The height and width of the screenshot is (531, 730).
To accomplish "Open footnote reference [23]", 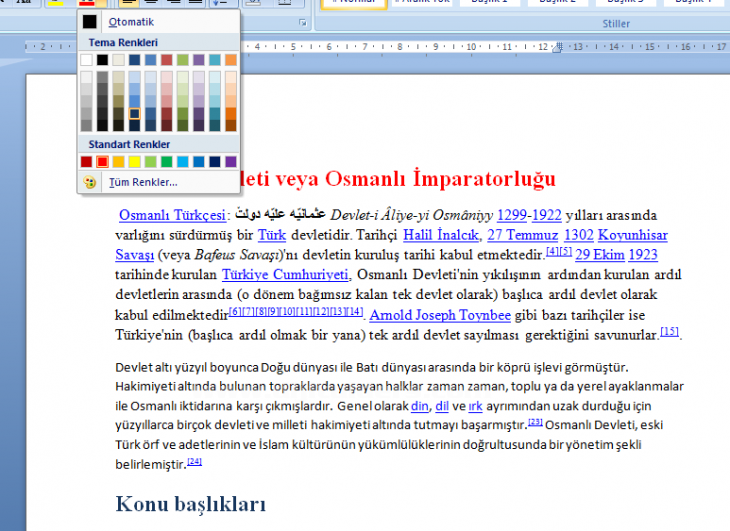I will coord(535,422).
